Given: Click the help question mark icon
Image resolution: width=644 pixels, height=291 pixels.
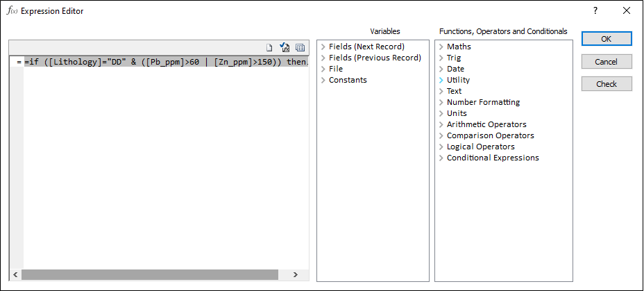Looking at the screenshot, I should click(595, 11).
